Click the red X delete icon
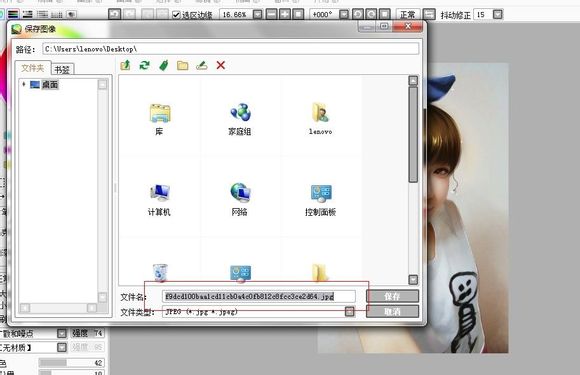Image resolution: width=580 pixels, height=375 pixels. coord(221,65)
